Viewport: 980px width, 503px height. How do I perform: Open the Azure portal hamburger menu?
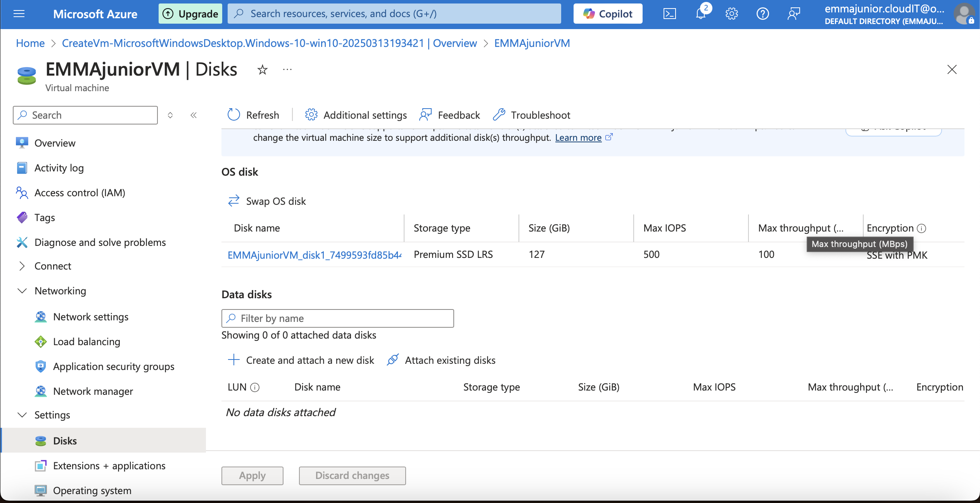[19, 14]
